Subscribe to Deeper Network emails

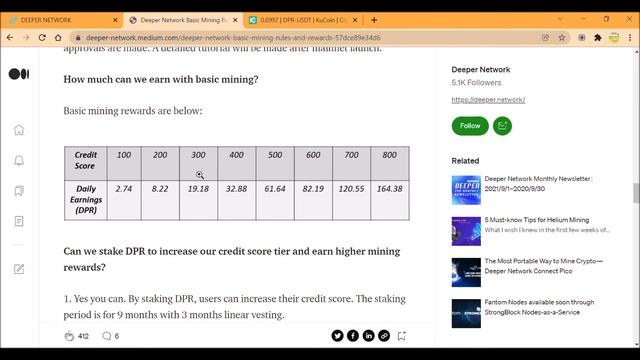[x=502, y=126]
